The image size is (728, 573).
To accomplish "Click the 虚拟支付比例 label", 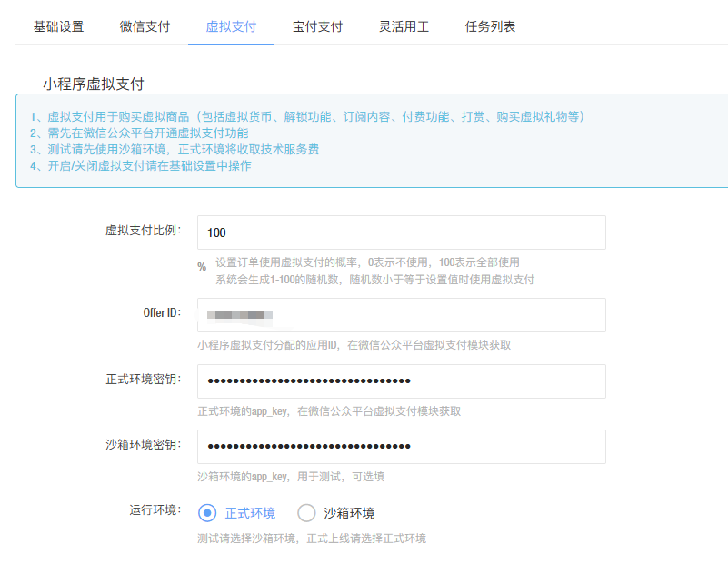I will 143,230.
